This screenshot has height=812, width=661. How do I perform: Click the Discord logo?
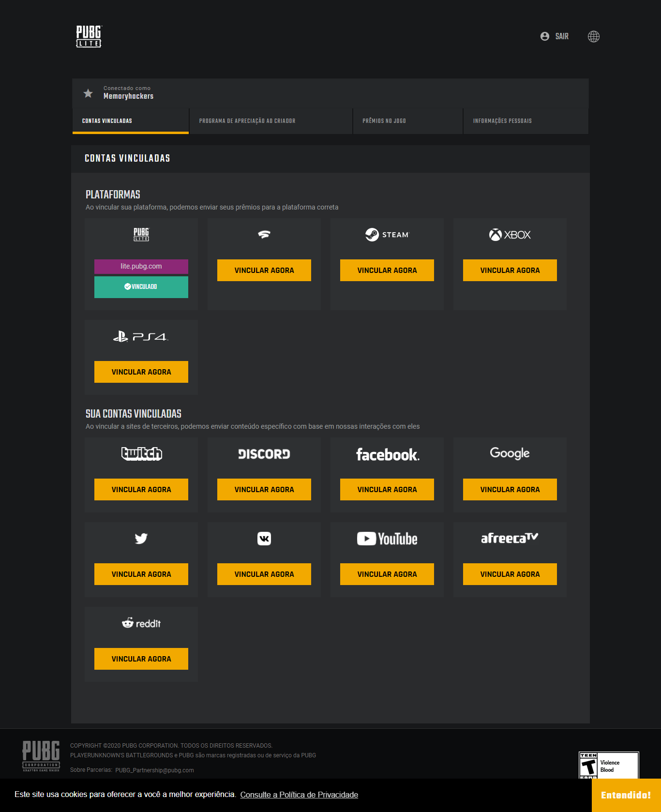tap(264, 454)
